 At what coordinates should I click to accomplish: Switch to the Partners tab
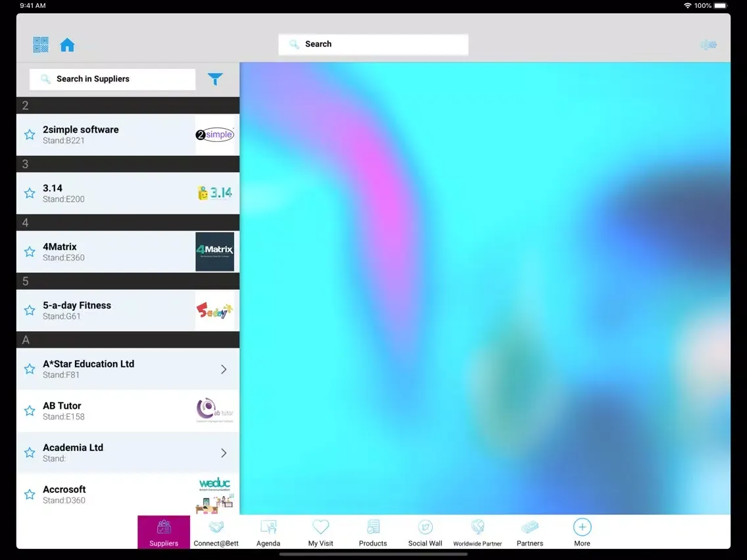pos(530,532)
